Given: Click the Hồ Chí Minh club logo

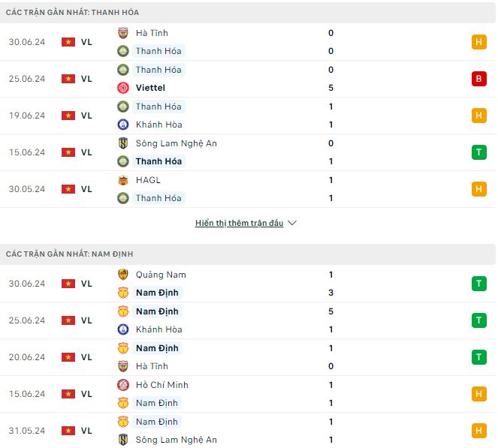Looking at the screenshot, I should point(123,385).
